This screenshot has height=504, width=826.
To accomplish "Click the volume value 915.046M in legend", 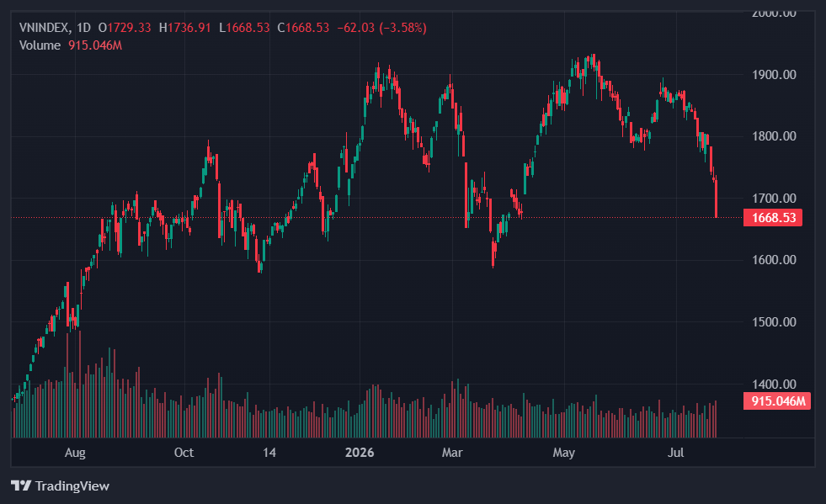I will click(x=95, y=45).
